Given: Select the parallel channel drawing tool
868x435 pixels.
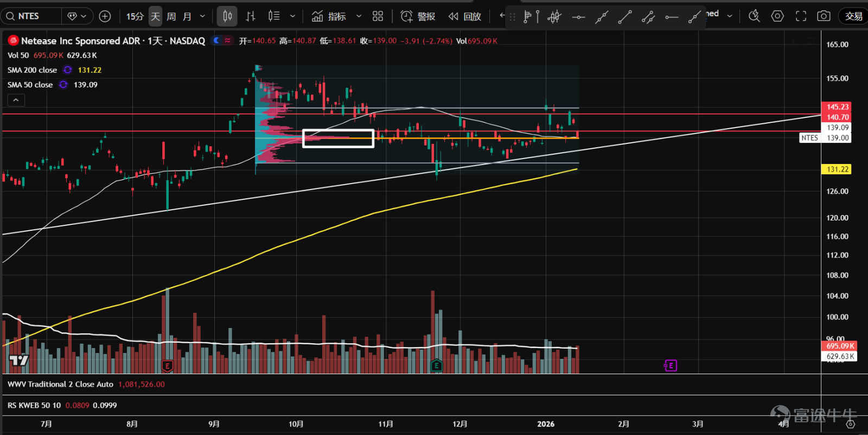Looking at the screenshot, I should click(648, 17).
